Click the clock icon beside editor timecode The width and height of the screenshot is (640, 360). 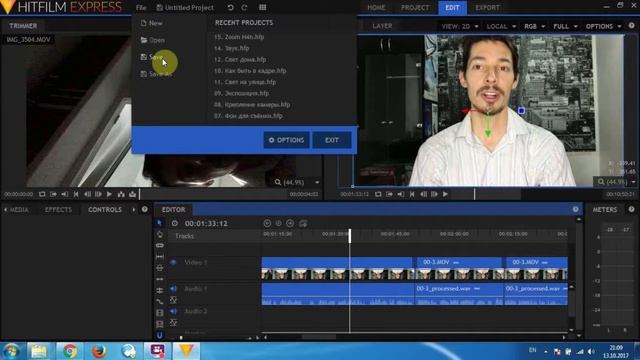[175, 223]
